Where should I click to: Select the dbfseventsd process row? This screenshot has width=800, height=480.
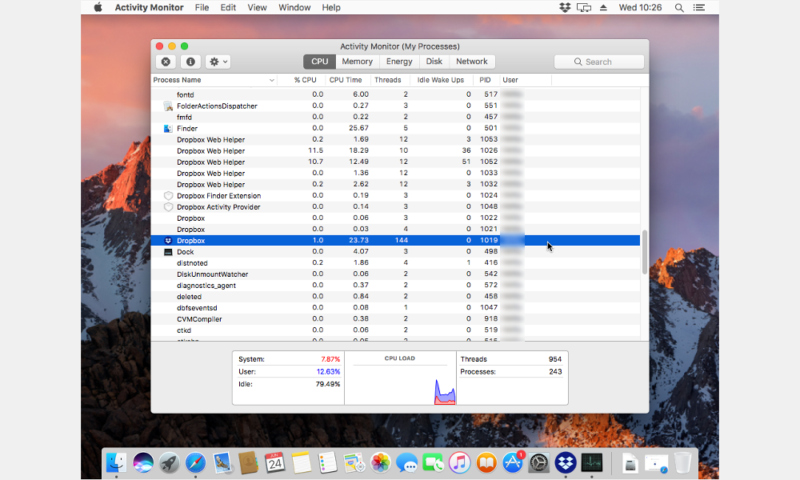point(395,308)
